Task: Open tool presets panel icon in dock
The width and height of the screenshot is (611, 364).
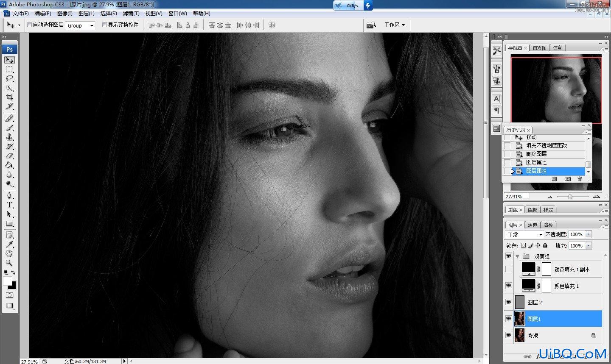Action: [496, 51]
